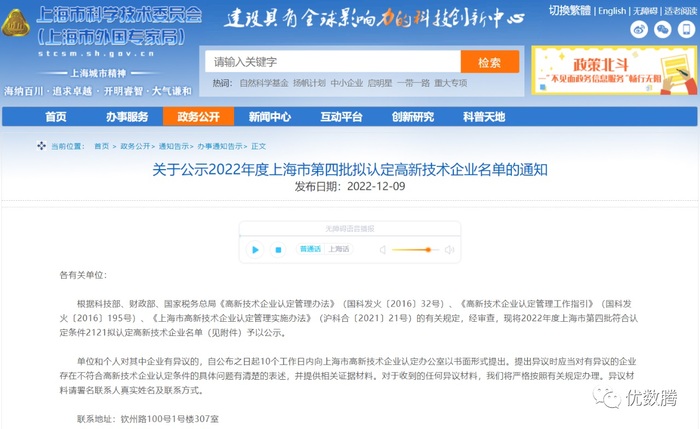700x429 pixels.
Task: Open the 互动平台 navigation tab
Action: coord(341,117)
